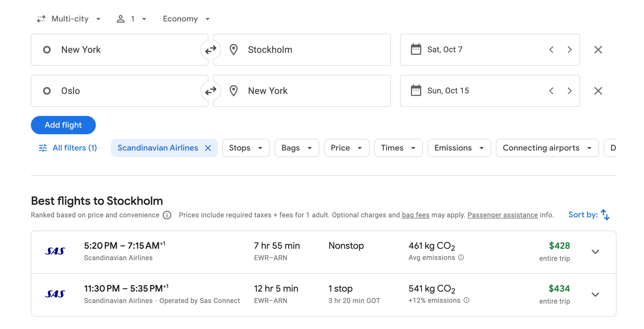This screenshot has width=644, height=329.
Task: Show info on Avg emissions
Action: click(x=461, y=258)
